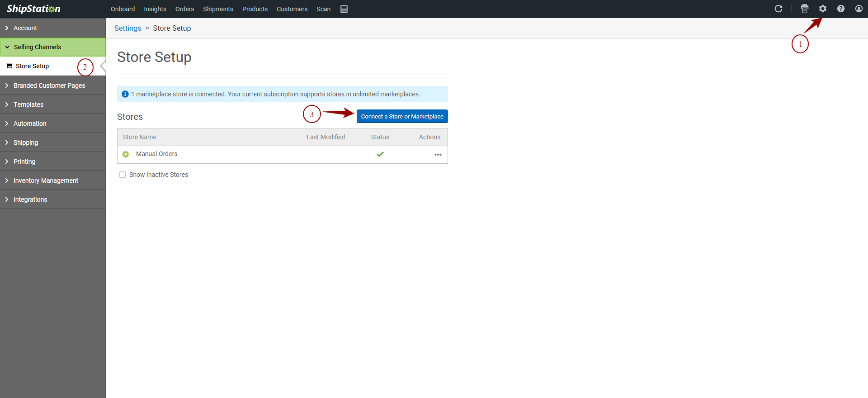This screenshot has width=868, height=398.
Task: Expand the Shipping sidebar section
Action: [x=26, y=142]
